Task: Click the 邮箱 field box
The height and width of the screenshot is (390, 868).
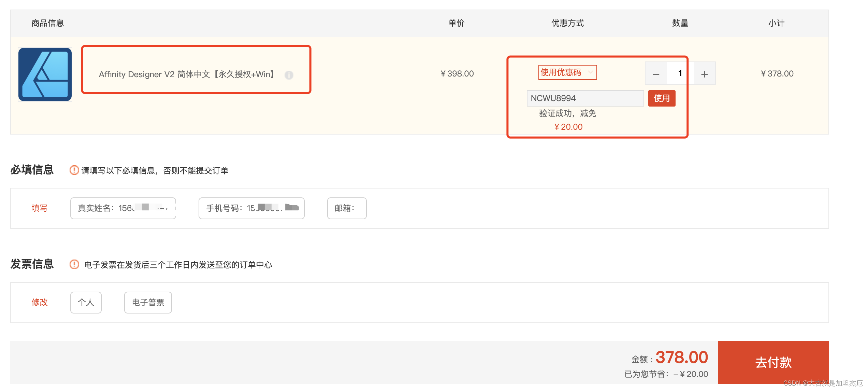Action: [347, 208]
